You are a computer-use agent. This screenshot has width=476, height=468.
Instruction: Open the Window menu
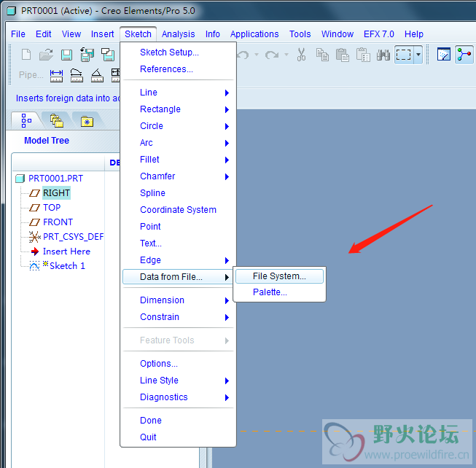[338, 34]
